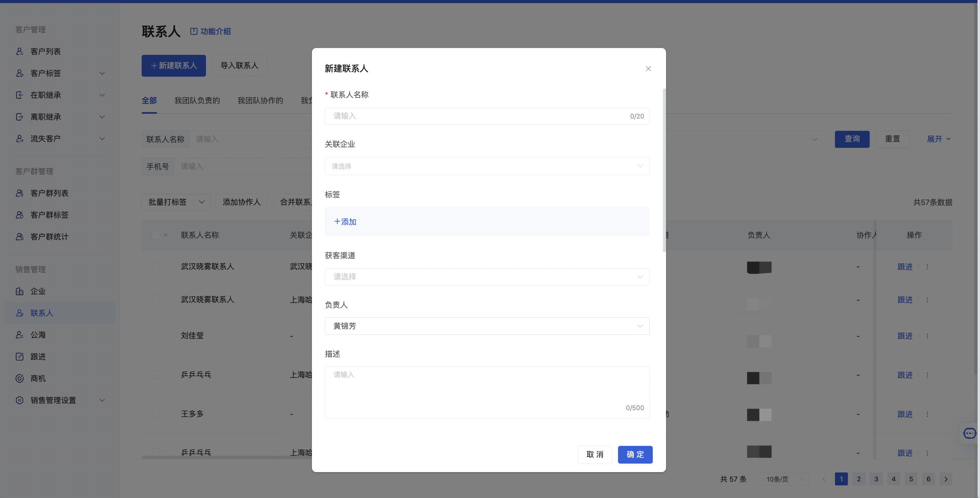Check the second 武汉晓雾联系人 row checkbox

click(x=156, y=300)
